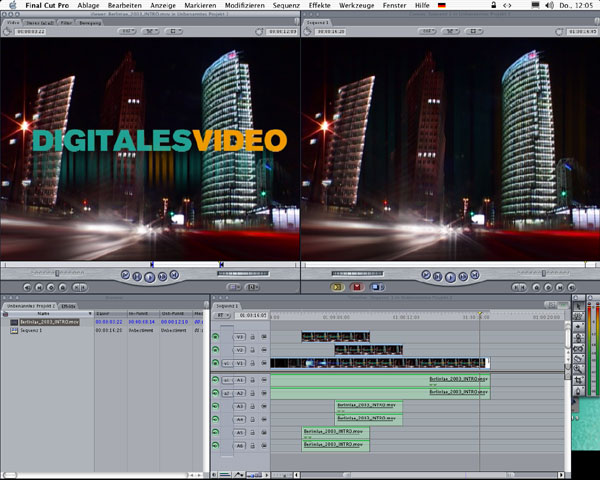
Task: Open the Werkzeuge menu
Action: pyautogui.click(x=357, y=5)
